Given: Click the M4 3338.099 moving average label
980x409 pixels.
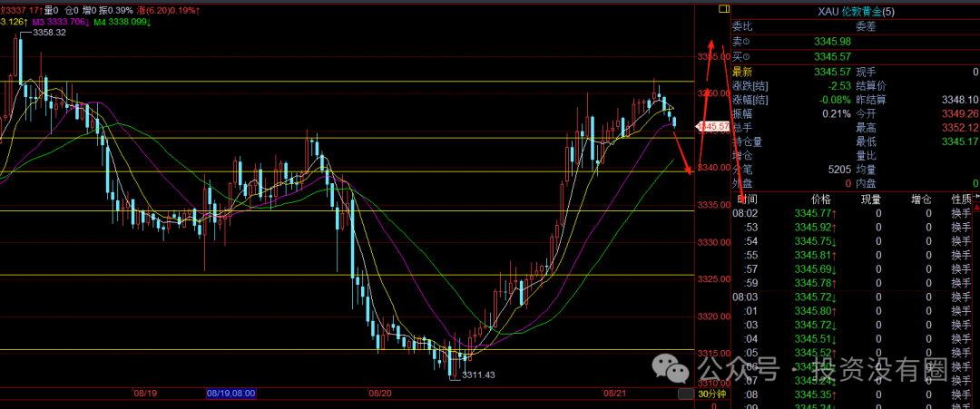Looking at the screenshot, I should (x=123, y=22).
